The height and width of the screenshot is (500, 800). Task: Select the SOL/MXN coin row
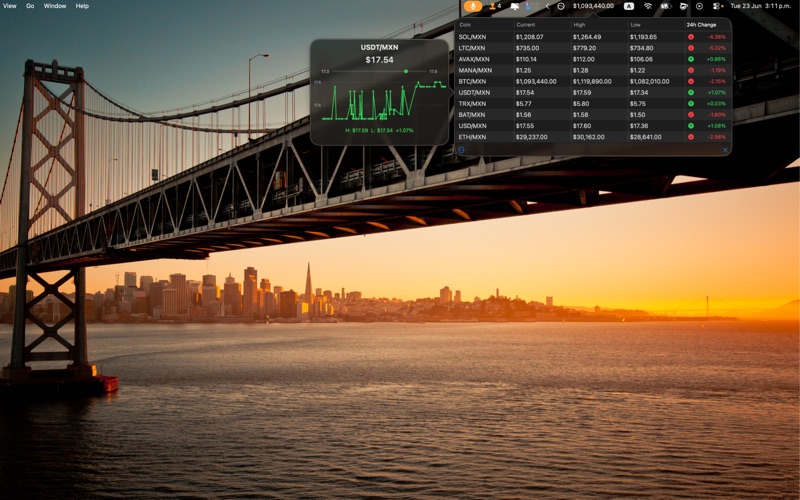pos(593,37)
